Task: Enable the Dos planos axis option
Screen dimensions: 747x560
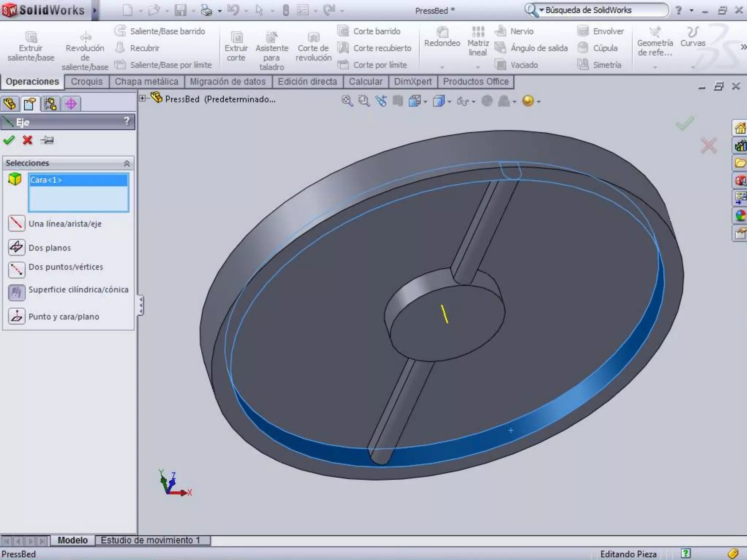Action: [x=16, y=247]
